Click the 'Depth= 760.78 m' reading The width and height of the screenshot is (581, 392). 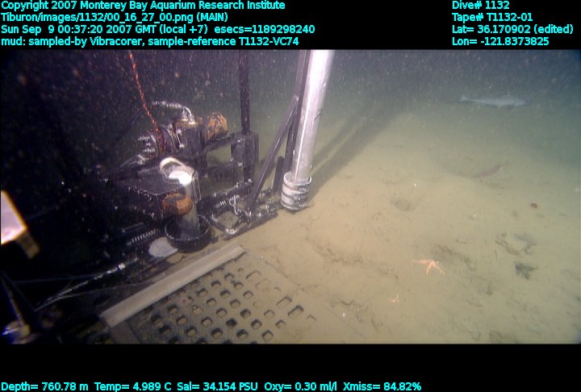pos(44,387)
